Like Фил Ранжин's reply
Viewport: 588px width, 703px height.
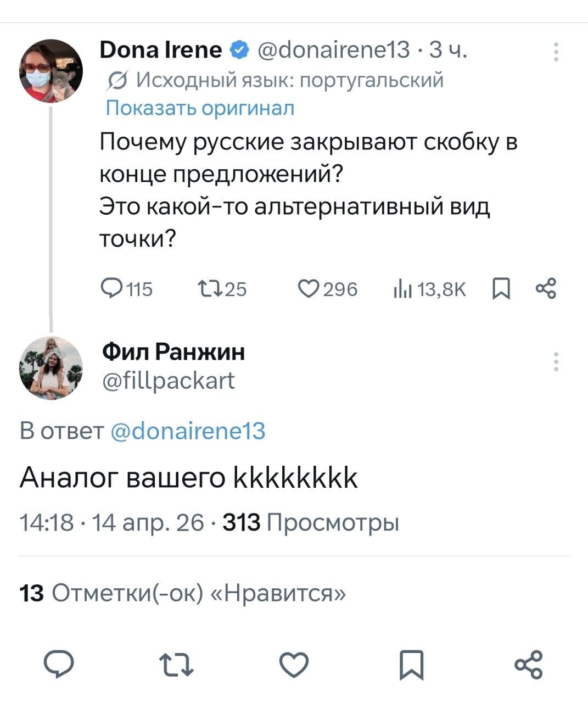click(294, 665)
